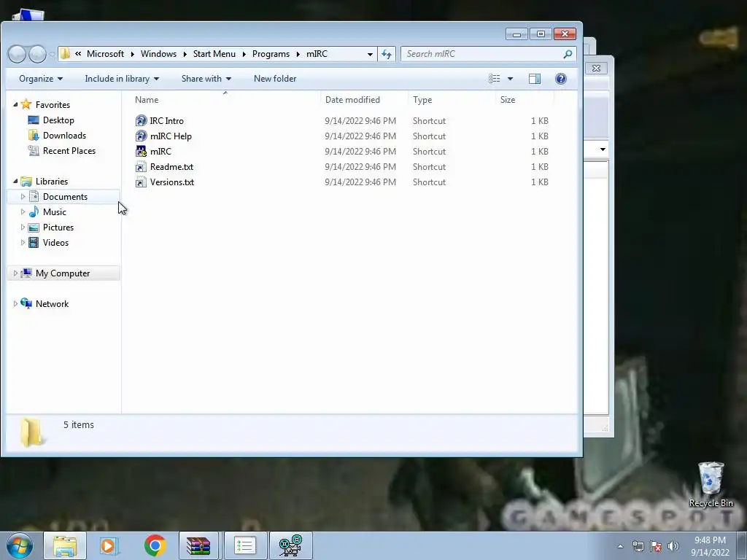This screenshot has height=560, width=747.
Task: Click the Search mIRC input field
Action: (481, 54)
